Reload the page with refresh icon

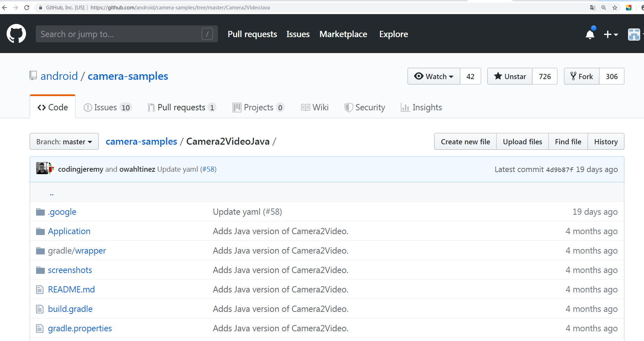coord(27,8)
